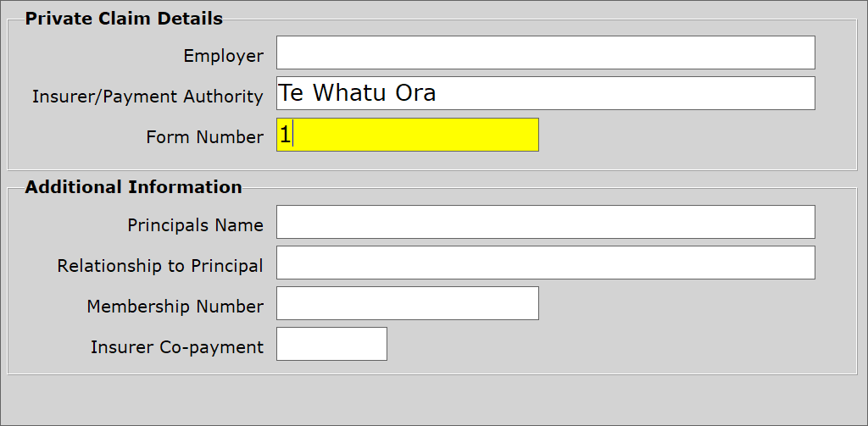
Task: Click the 'Principals Name' label
Action: pyautogui.click(x=195, y=226)
